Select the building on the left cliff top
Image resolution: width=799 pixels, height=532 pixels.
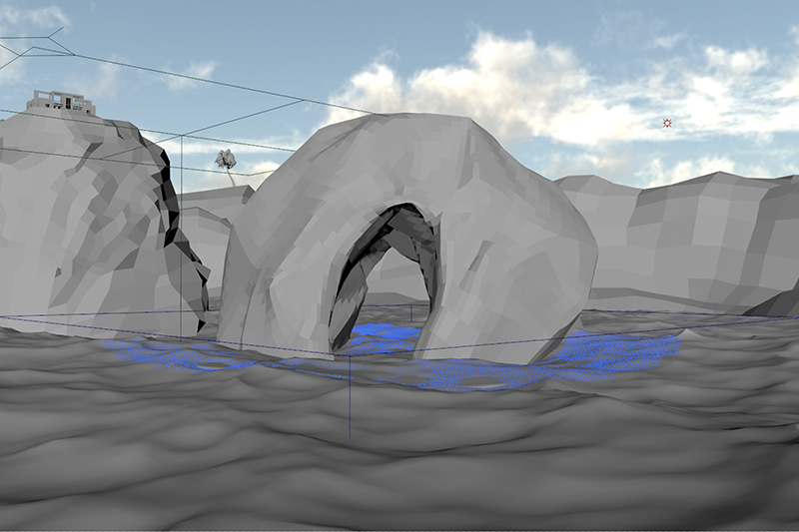point(60,102)
